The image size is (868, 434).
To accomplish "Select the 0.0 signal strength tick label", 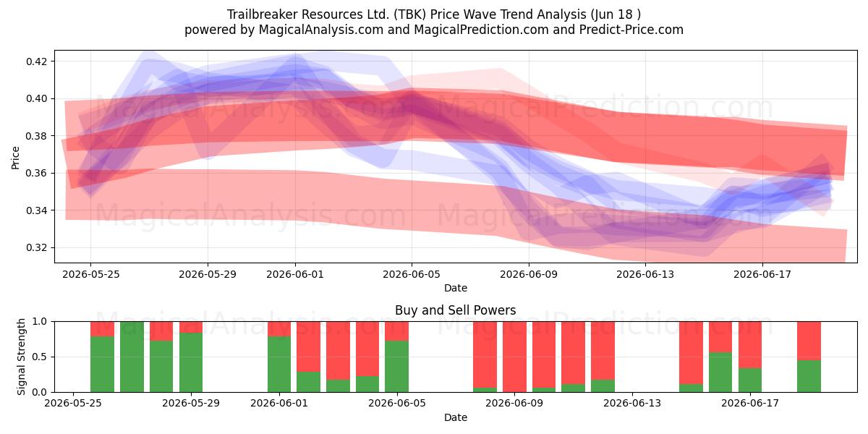I will tap(41, 392).
